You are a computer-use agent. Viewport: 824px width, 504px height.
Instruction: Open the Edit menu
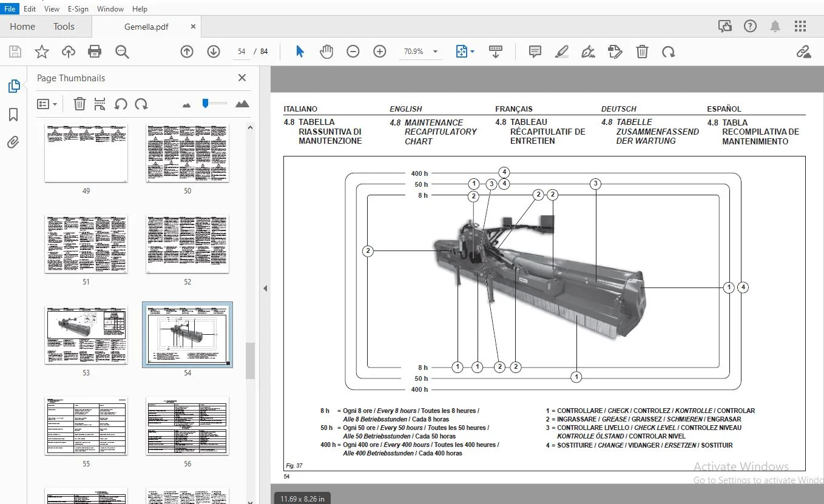30,9
